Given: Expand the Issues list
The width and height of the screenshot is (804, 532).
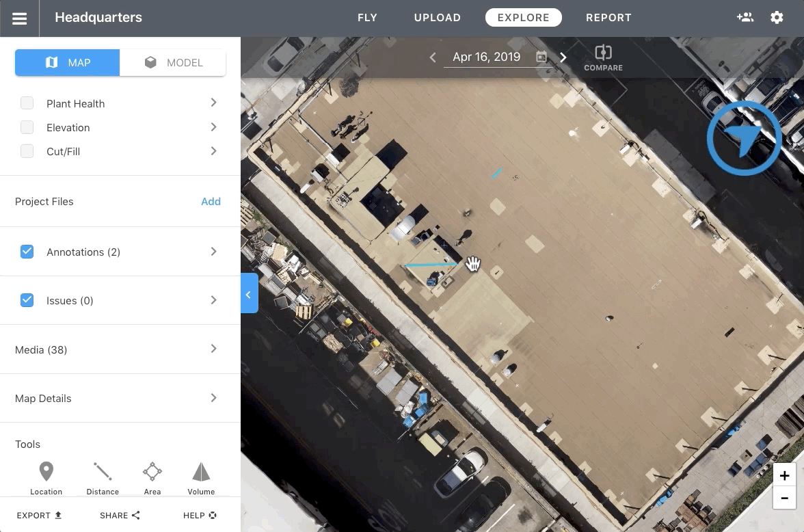Looking at the screenshot, I should [x=214, y=300].
